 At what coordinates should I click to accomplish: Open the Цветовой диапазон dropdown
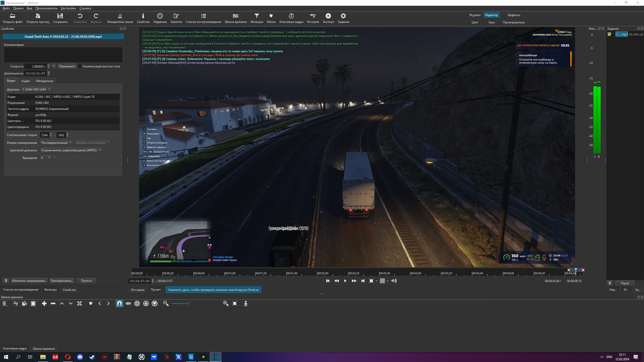[71, 150]
